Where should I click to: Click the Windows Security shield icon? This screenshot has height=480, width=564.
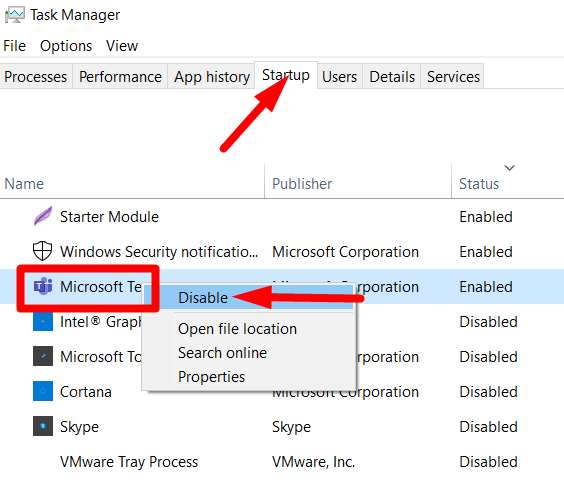(x=42, y=251)
